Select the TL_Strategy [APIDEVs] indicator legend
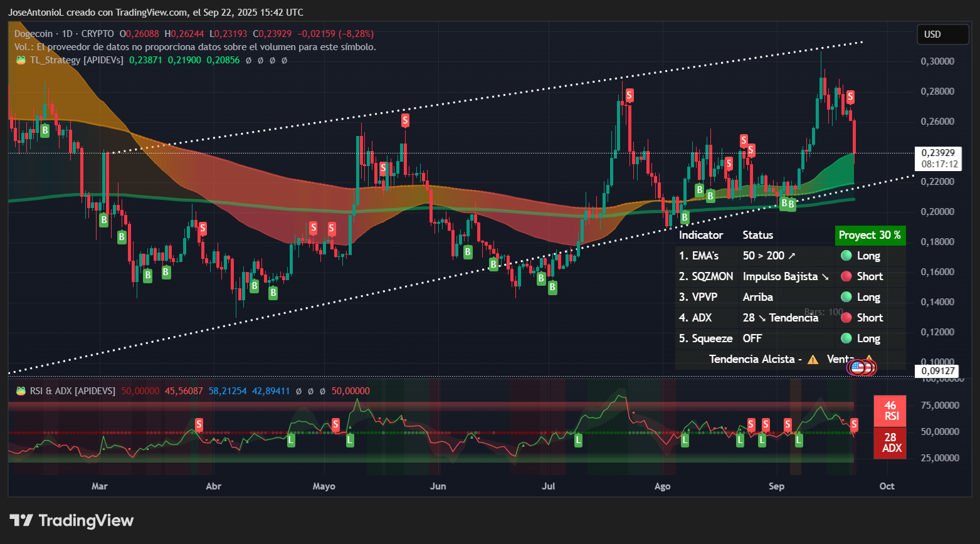 tap(76, 60)
